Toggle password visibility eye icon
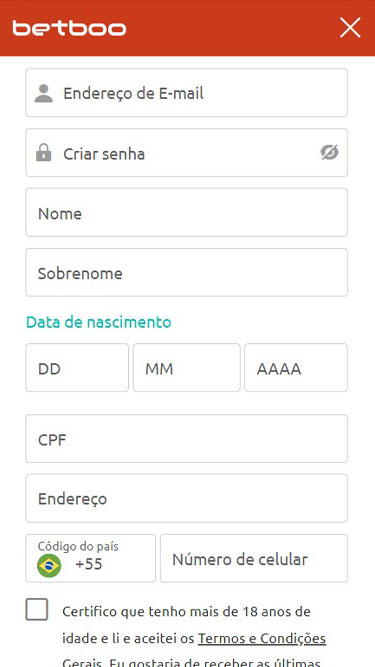This screenshot has width=375, height=667. (x=330, y=152)
